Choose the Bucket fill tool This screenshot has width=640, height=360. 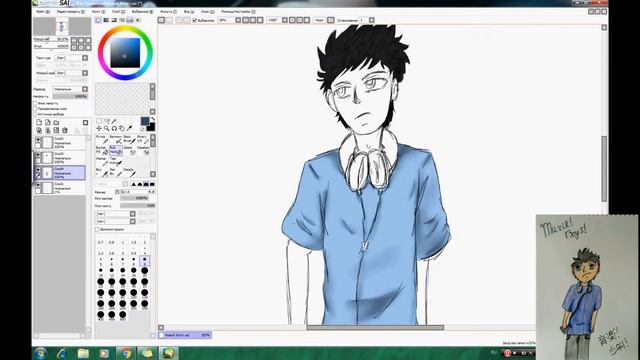(x=102, y=150)
